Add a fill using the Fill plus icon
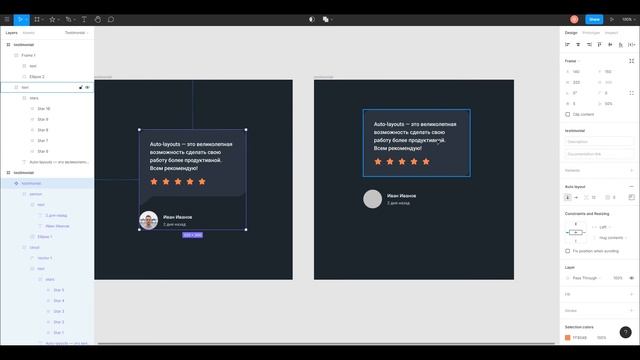Viewport: 640px width, 360px height. 631,294
